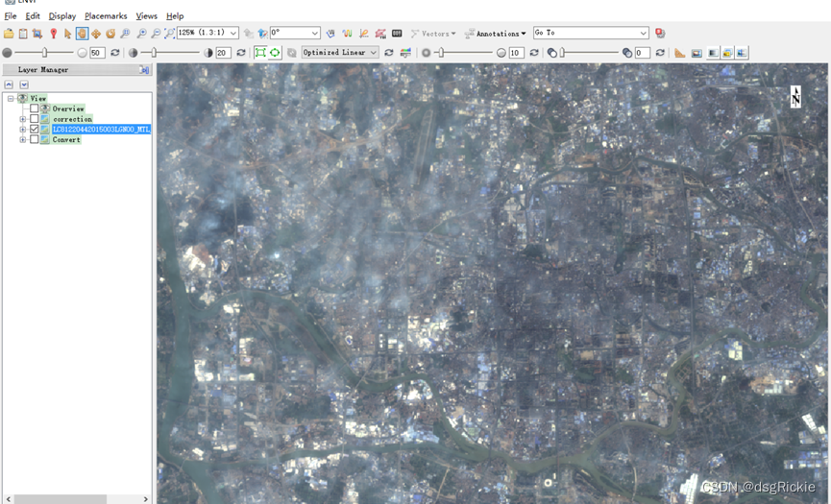
Task: Open the Mensuration ruler tool
Action: 680,53
